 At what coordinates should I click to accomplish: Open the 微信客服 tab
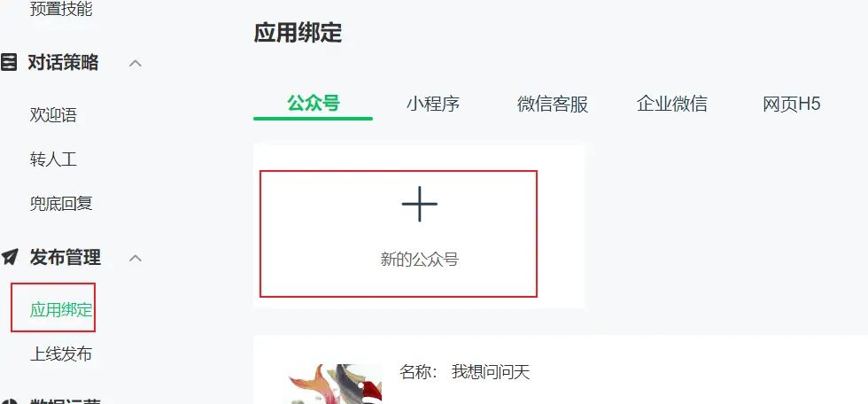(553, 104)
